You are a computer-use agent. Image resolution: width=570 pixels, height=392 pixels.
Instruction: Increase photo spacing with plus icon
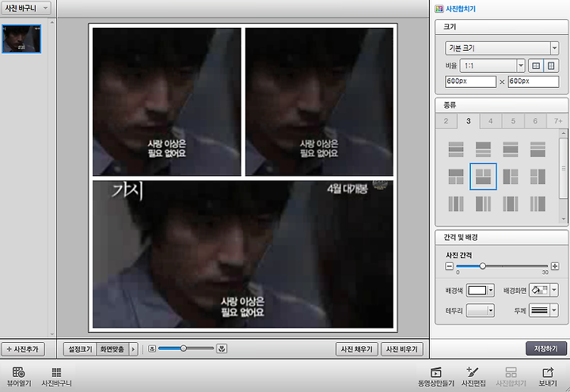point(555,266)
